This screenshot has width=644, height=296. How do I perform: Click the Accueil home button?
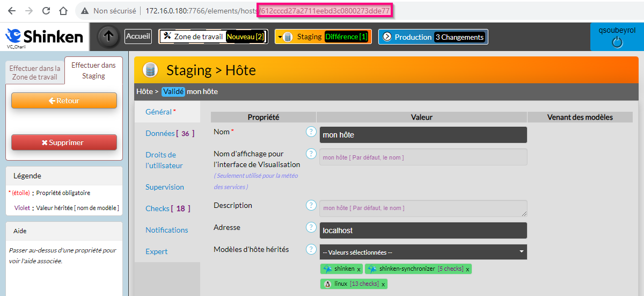coord(138,37)
